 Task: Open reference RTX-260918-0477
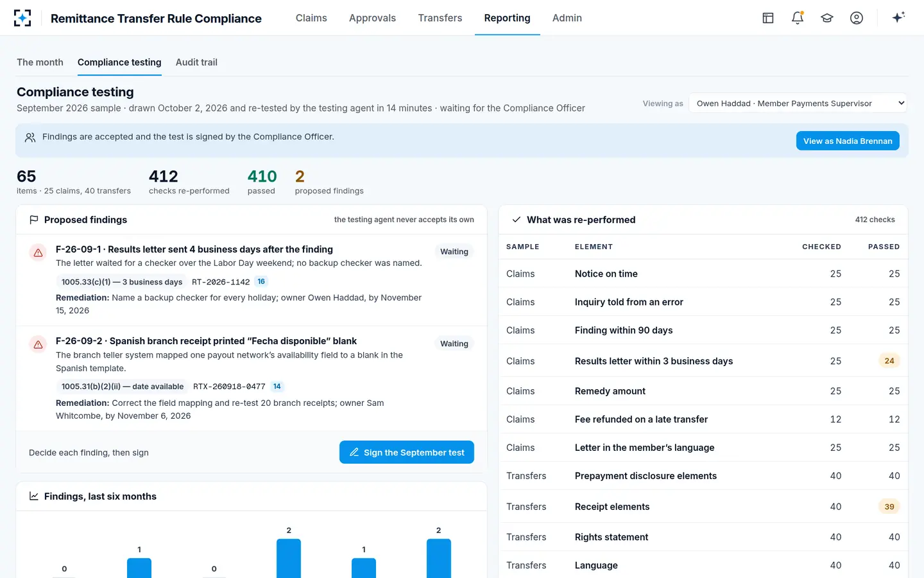click(229, 387)
